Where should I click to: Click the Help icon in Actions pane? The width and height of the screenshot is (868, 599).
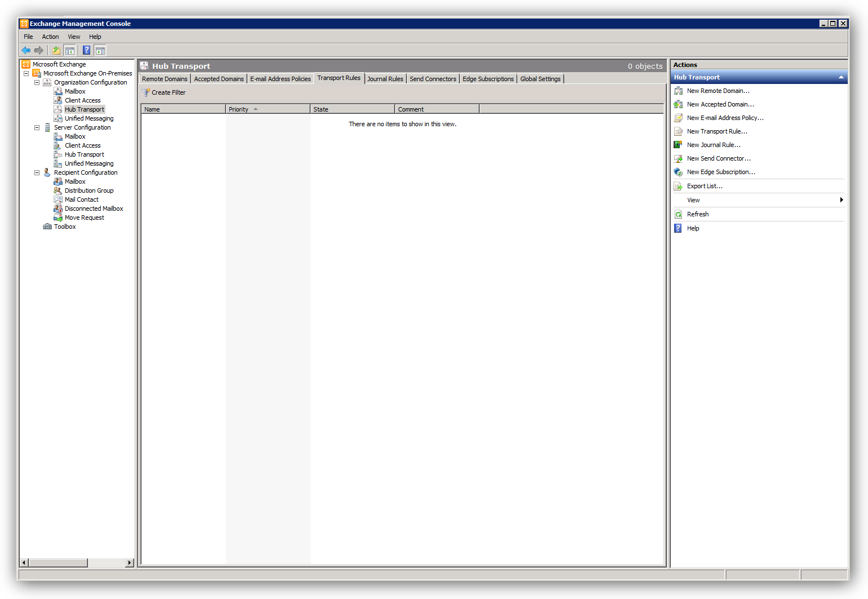click(x=678, y=228)
